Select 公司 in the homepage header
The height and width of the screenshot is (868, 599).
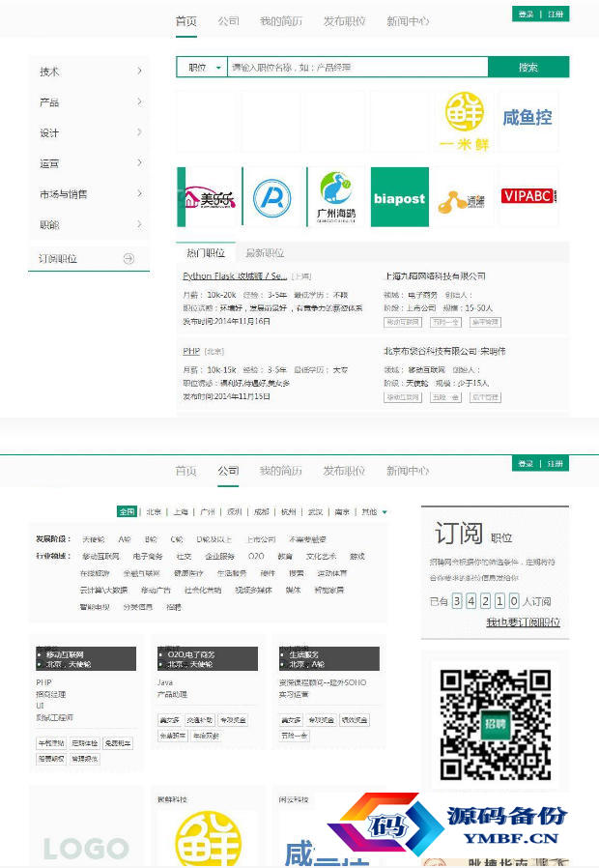click(x=228, y=21)
